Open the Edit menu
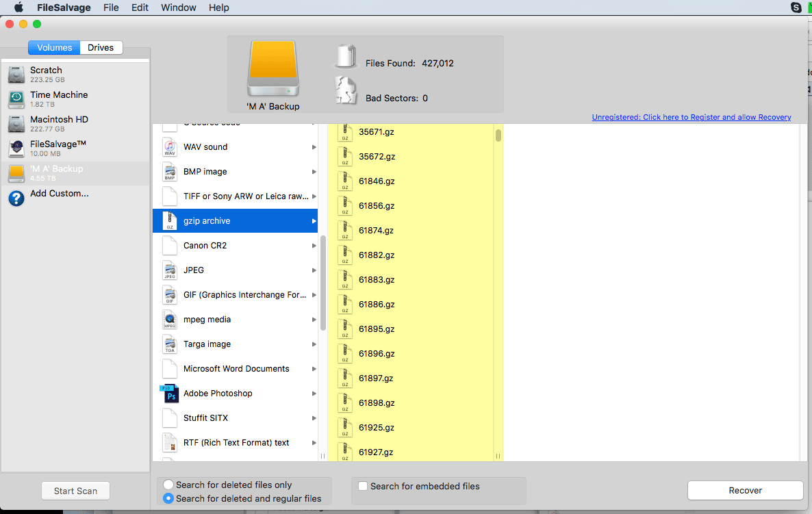Screen dimensions: 812x514 139,8
